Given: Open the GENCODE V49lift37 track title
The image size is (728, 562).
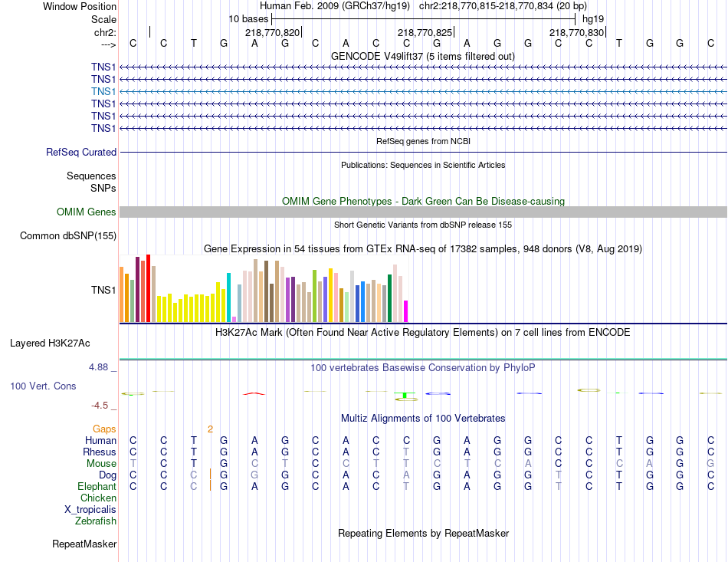Looking at the screenshot, I should coord(422,56).
